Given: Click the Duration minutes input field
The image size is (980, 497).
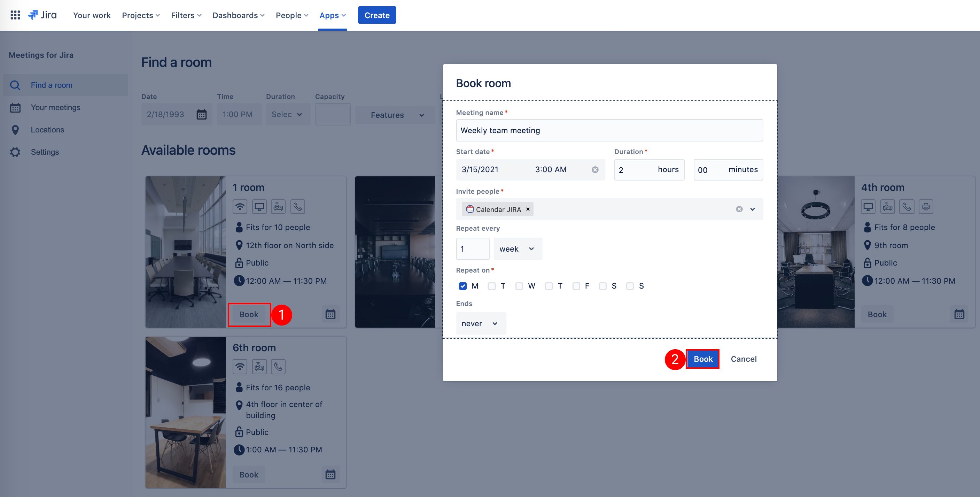Looking at the screenshot, I should (728, 170).
